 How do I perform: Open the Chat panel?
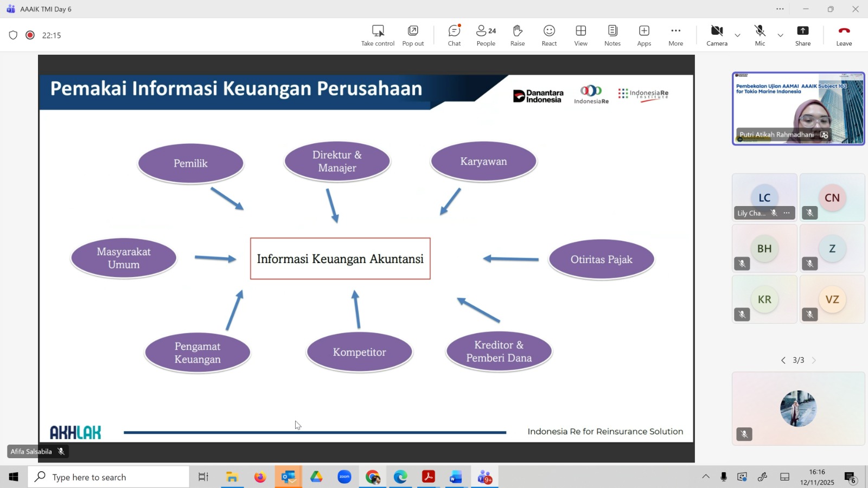[454, 36]
